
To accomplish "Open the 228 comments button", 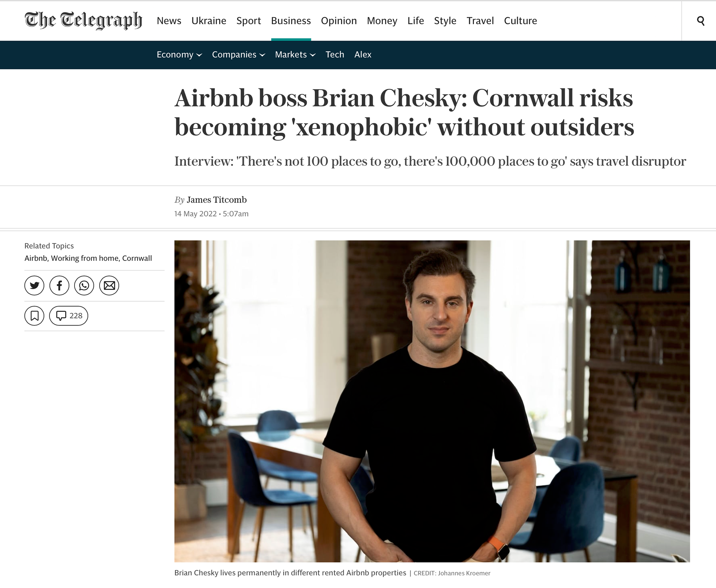I will 69,316.
